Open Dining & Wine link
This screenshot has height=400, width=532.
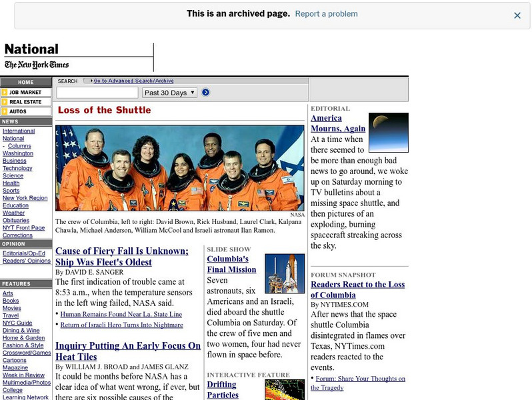coord(21,331)
